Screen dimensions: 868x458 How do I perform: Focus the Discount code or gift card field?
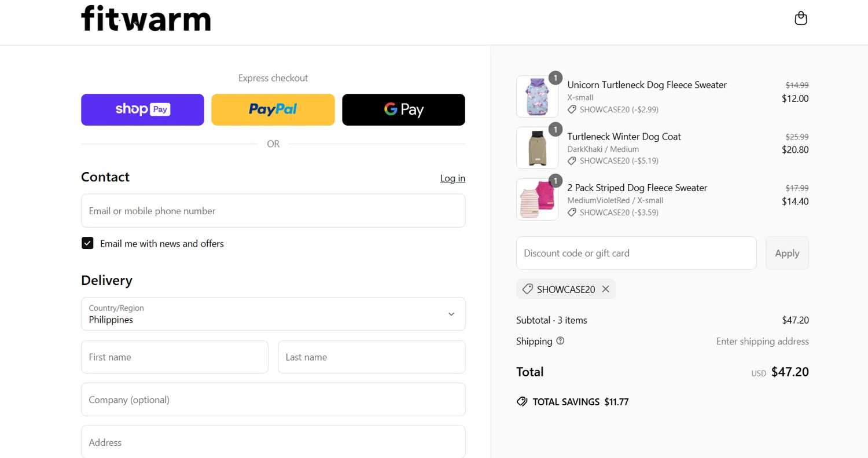[x=637, y=253]
